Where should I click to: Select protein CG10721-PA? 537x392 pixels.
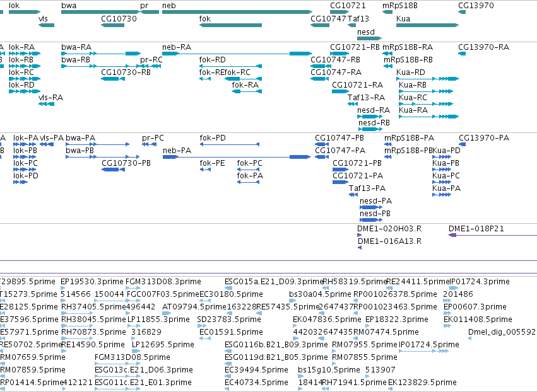(x=358, y=175)
